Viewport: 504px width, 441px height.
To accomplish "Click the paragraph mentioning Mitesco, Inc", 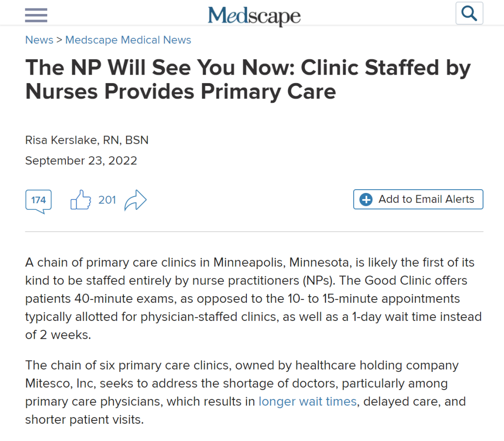I will point(245,392).
